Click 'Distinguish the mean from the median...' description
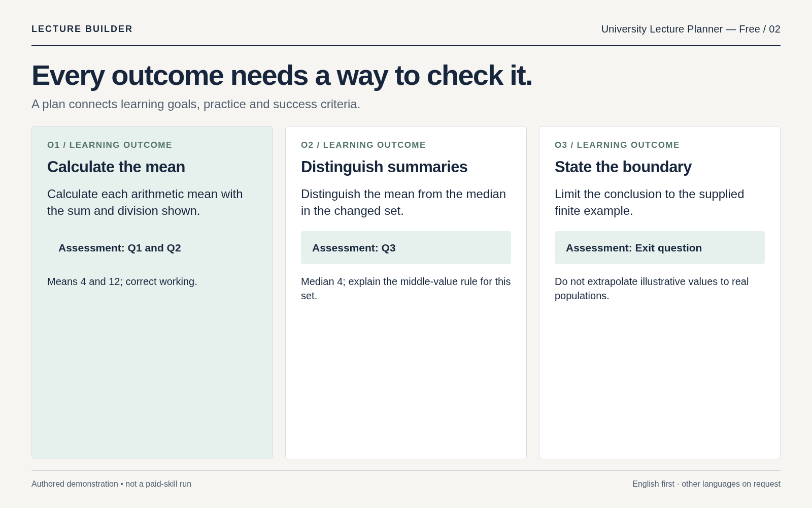 tap(403, 202)
